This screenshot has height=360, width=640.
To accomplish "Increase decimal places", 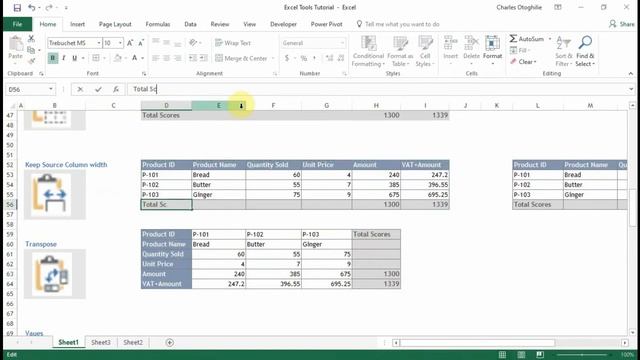I will (x=329, y=58).
